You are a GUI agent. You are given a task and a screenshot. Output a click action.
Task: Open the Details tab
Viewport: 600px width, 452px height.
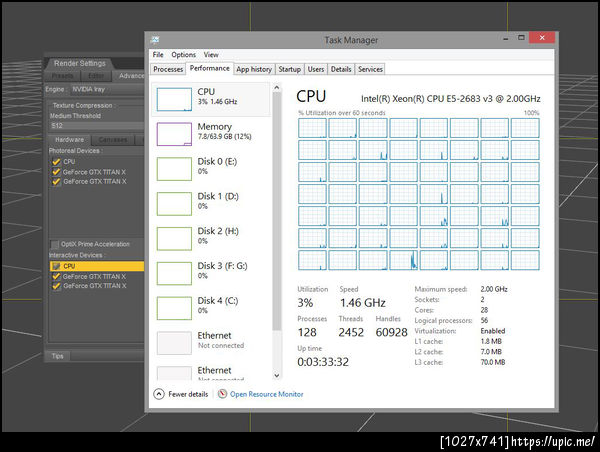341,69
